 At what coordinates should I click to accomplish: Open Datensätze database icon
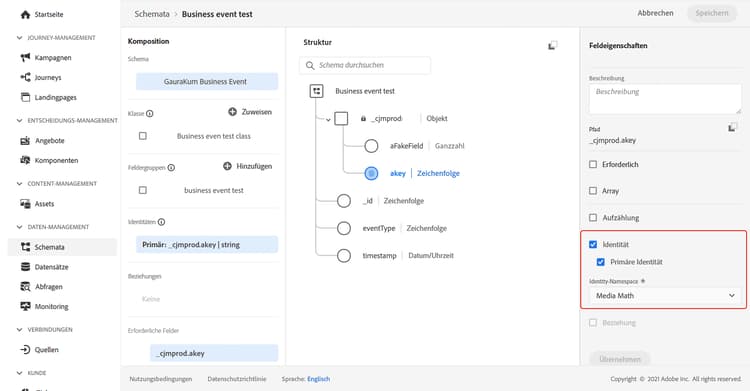pos(25,267)
